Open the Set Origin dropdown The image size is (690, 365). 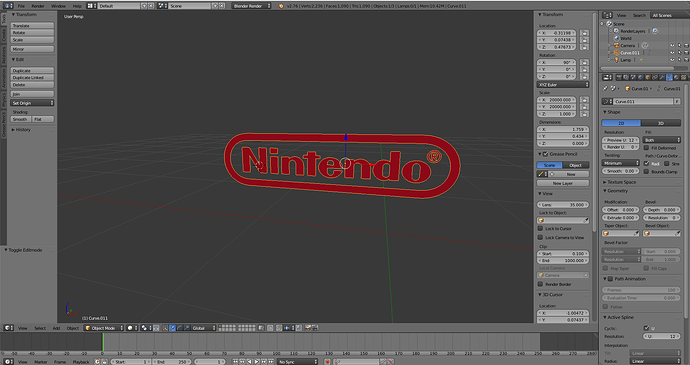point(32,103)
